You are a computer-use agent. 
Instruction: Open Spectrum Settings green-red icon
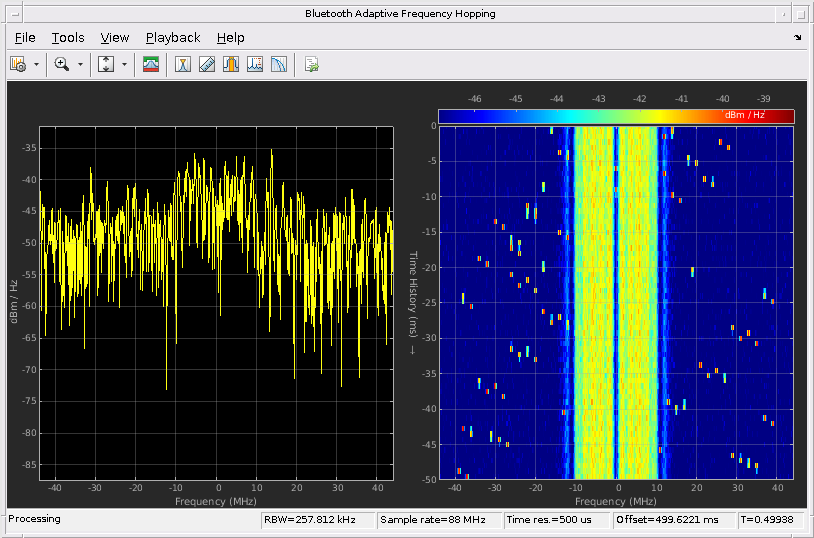point(150,64)
